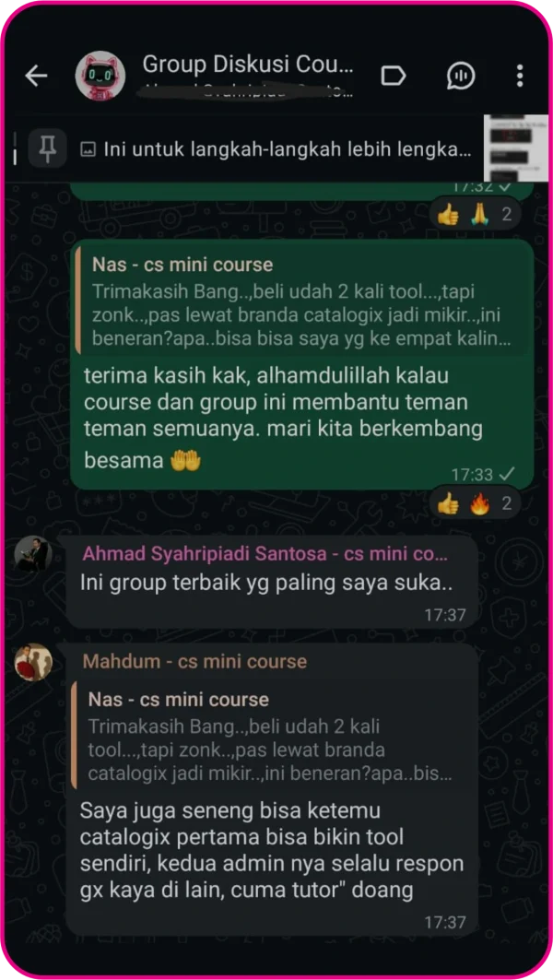The width and height of the screenshot is (553, 980).
Task: Open sender name Ahmad Syahripiadi Santosa
Action: (265, 554)
